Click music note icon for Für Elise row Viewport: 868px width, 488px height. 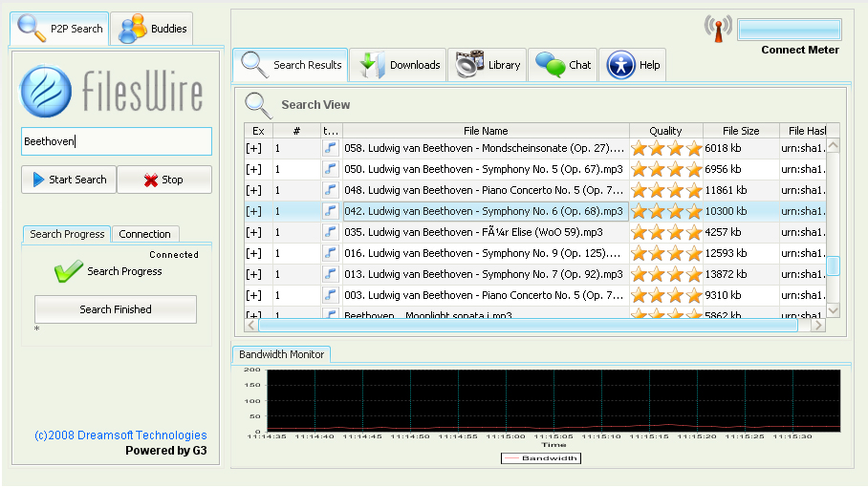point(331,232)
